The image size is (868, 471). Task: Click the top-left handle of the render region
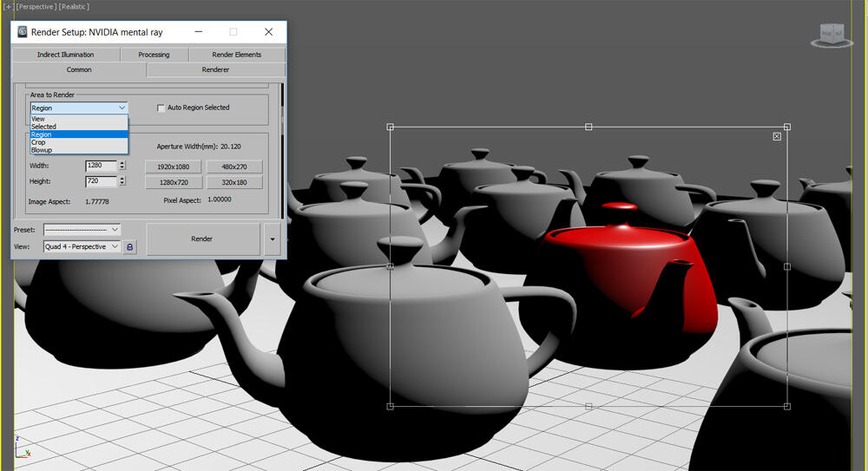(390, 128)
